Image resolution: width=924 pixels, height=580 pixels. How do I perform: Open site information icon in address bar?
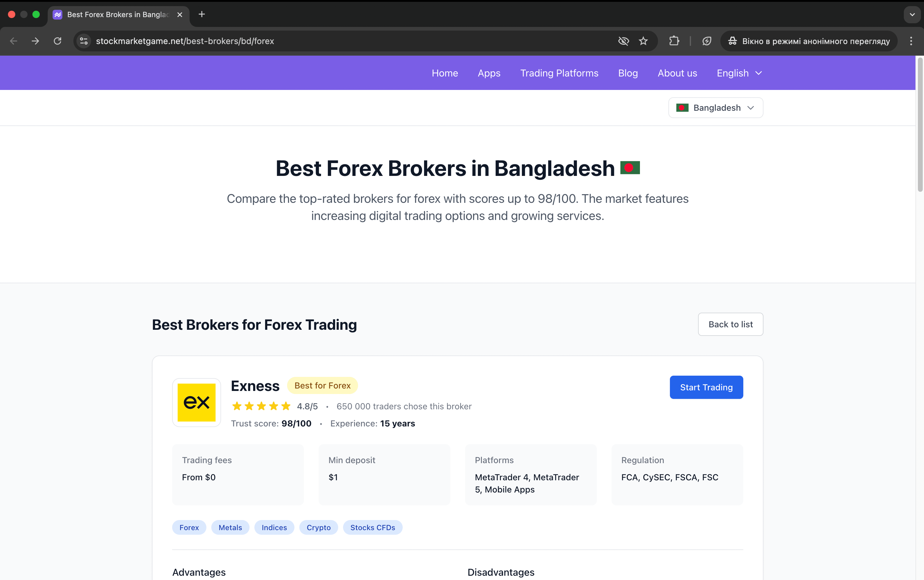tap(84, 41)
